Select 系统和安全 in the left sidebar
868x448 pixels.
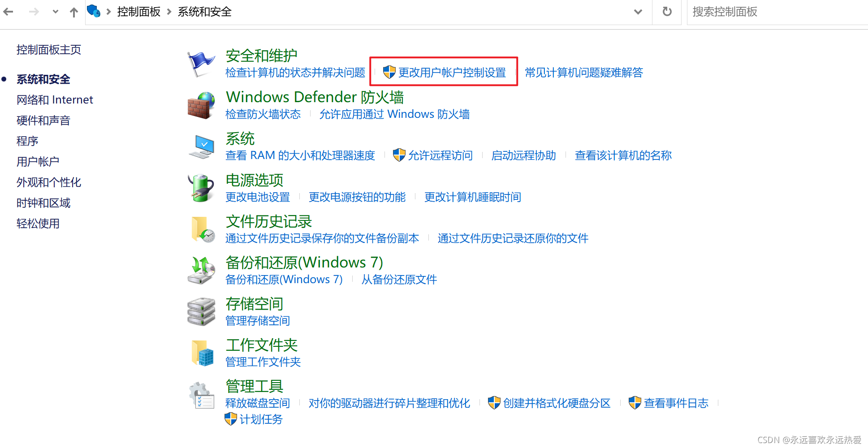[x=43, y=79]
